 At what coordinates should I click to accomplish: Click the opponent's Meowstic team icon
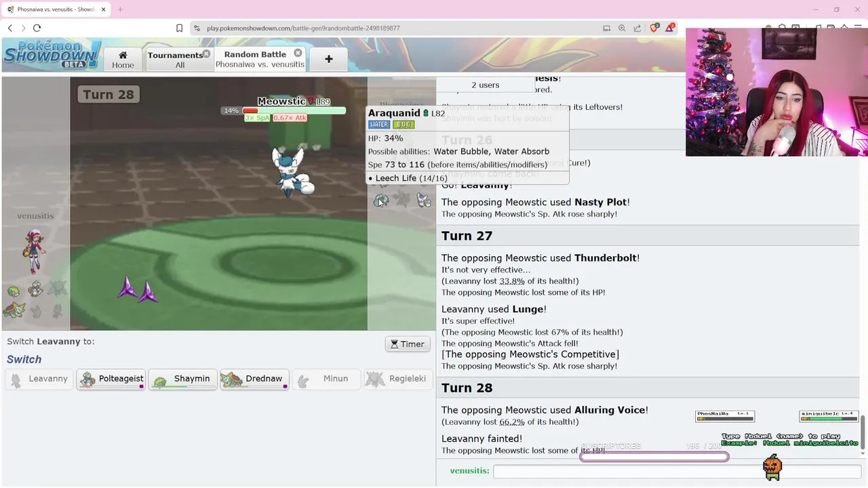pyautogui.click(x=425, y=200)
